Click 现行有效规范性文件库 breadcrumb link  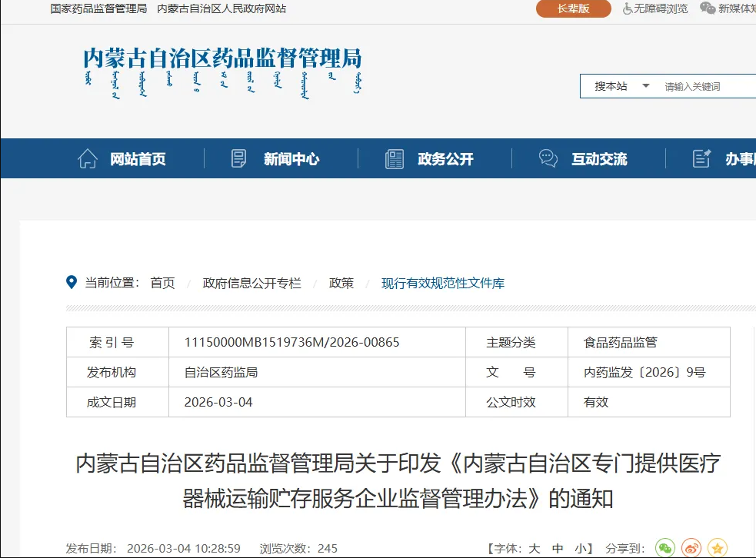pos(443,283)
